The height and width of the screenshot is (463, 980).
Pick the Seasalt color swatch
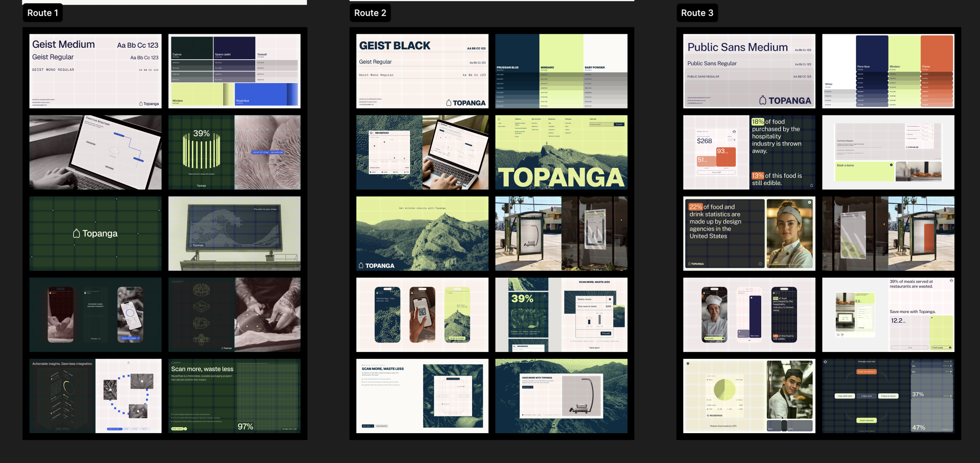pos(276,48)
